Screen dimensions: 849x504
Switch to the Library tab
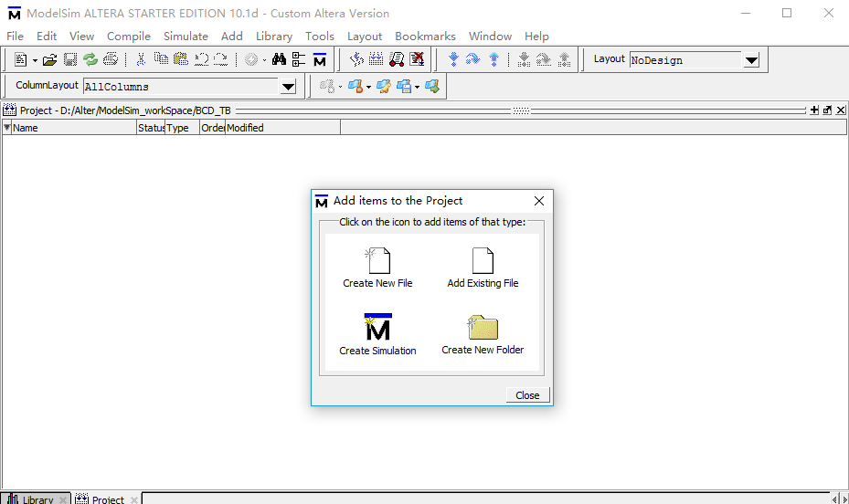[x=36, y=499]
